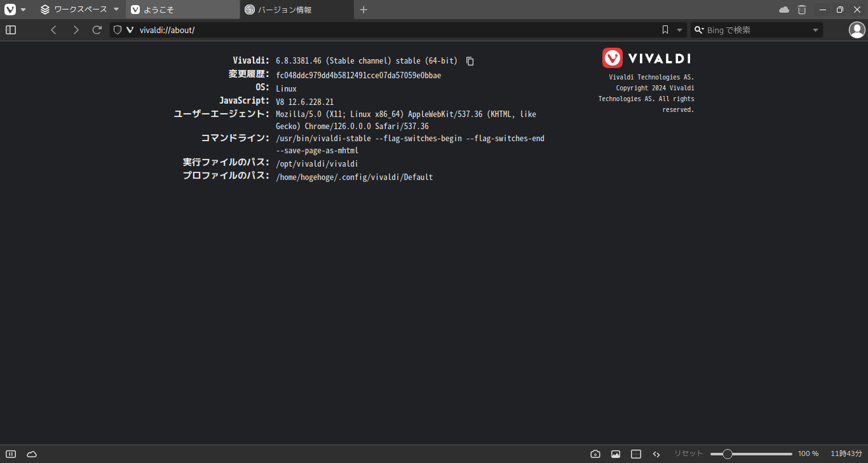
Task: Bookmark this page
Action: coord(665,30)
